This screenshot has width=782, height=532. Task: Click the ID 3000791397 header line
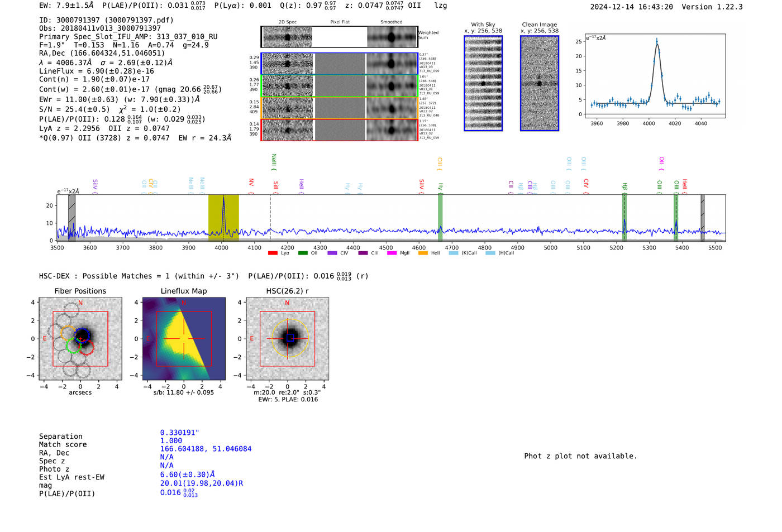[106, 20]
